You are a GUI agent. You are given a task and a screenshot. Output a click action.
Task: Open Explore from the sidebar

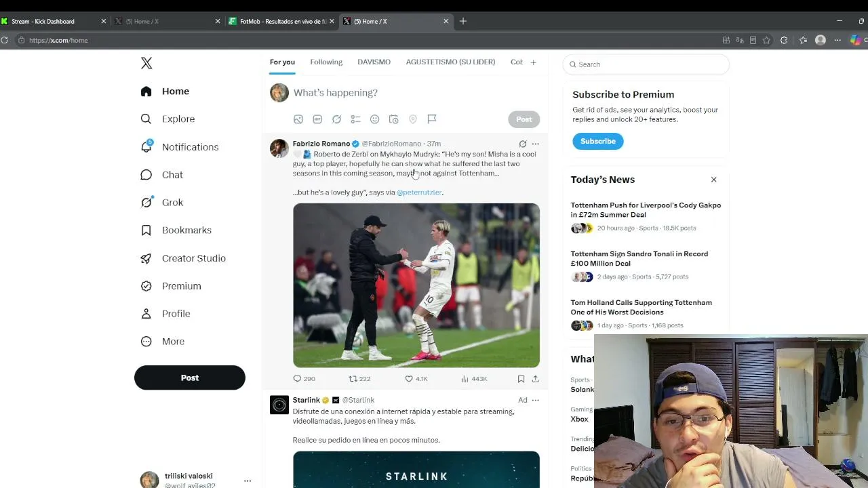tap(167, 119)
